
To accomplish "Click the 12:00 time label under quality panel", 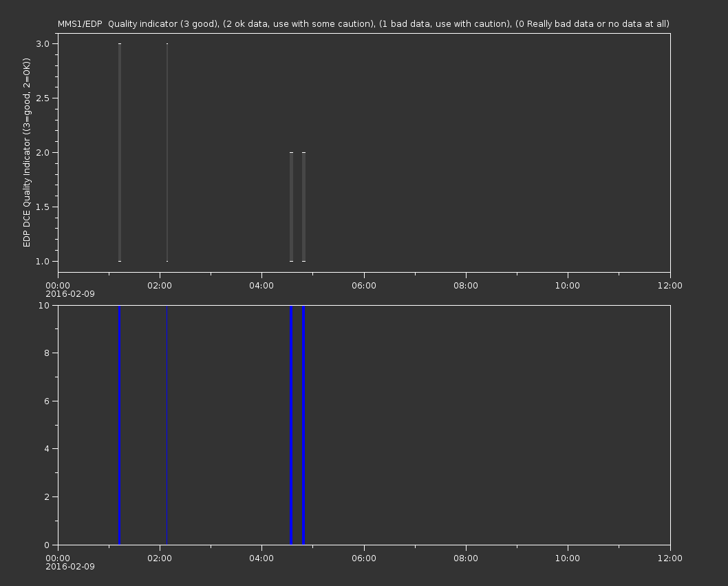I will coord(670,285).
